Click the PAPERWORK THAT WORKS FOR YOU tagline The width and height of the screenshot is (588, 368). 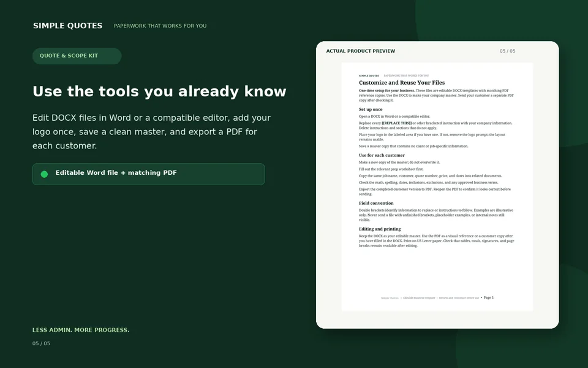tap(160, 26)
